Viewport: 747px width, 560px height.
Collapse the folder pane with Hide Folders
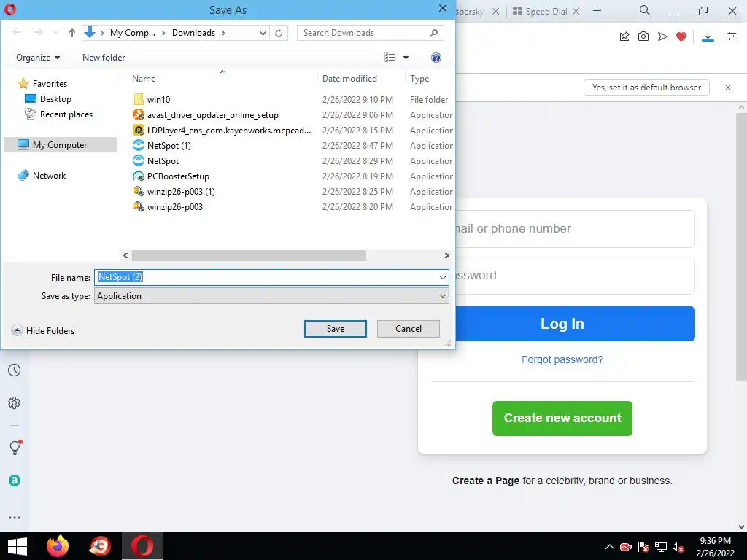point(43,330)
